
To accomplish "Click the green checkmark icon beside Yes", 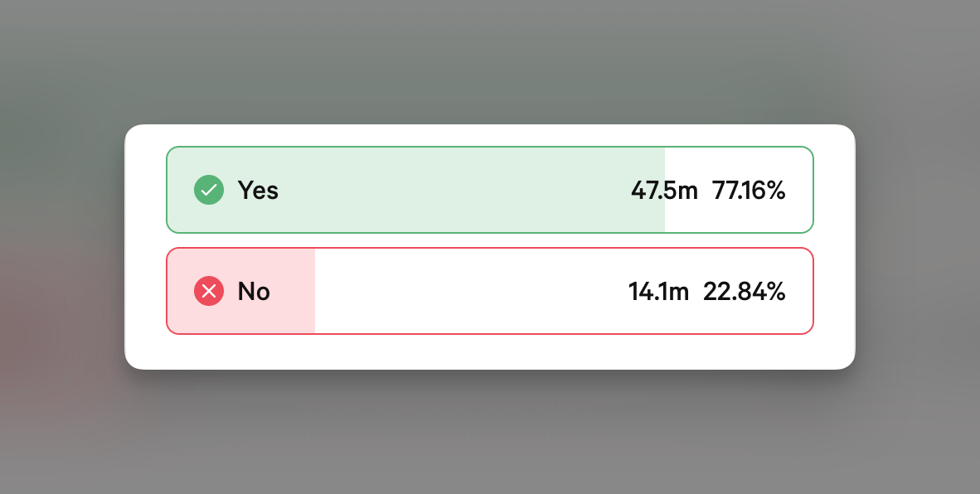I will tap(209, 191).
